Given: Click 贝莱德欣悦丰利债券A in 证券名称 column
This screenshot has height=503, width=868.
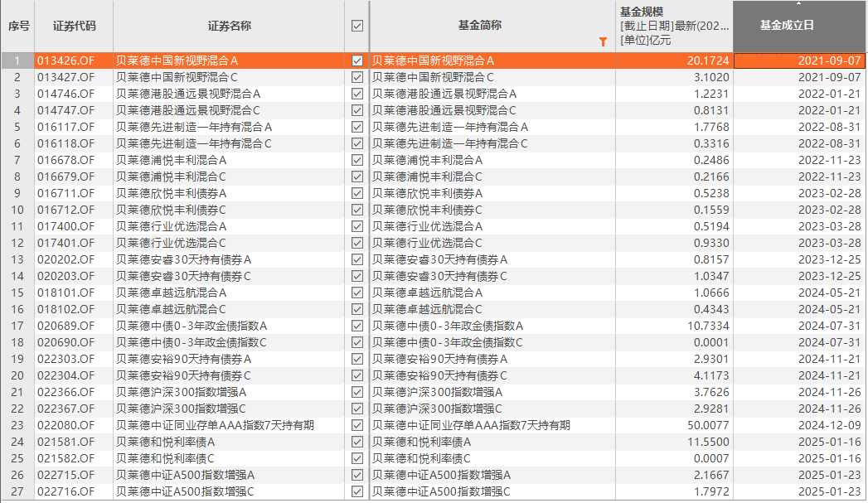Looking at the screenshot, I should coord(172,194).
